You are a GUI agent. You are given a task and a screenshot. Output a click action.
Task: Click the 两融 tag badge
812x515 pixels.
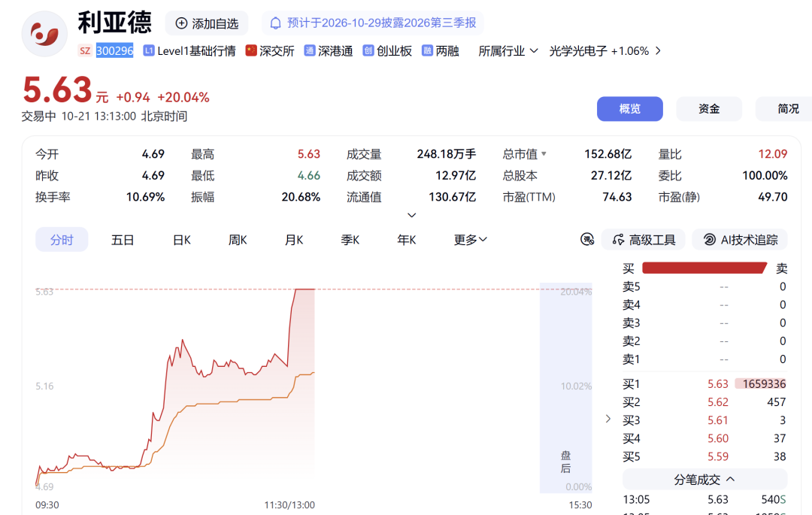pos(441,50)
